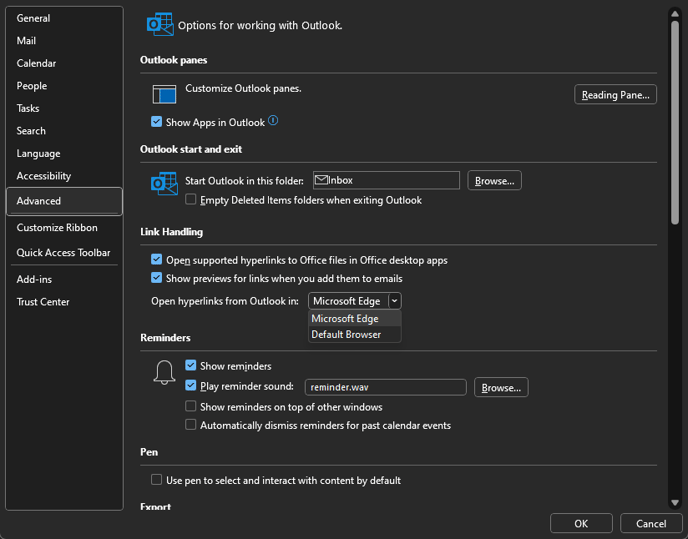Screen dimensions: 688x539
Task: Click the Reminders section heading
Action: pos(165,338)
